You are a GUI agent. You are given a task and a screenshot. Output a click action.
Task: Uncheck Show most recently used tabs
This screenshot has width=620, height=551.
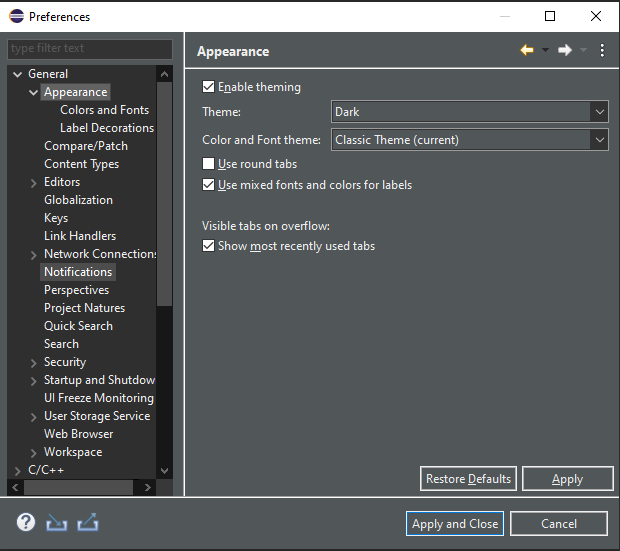click(x=209, y=246)
